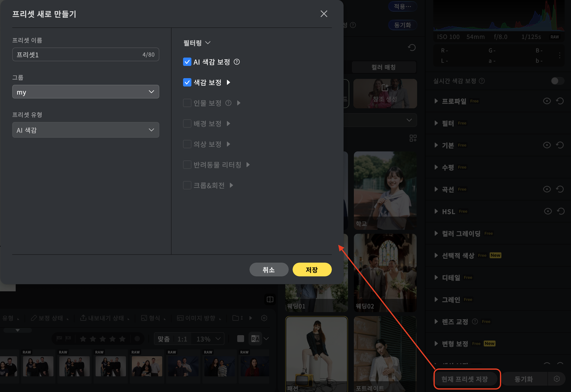The image size is (571, 392).
Task: Open the 그룹 dropdown showing my
Action: click(x=86, y=92)
